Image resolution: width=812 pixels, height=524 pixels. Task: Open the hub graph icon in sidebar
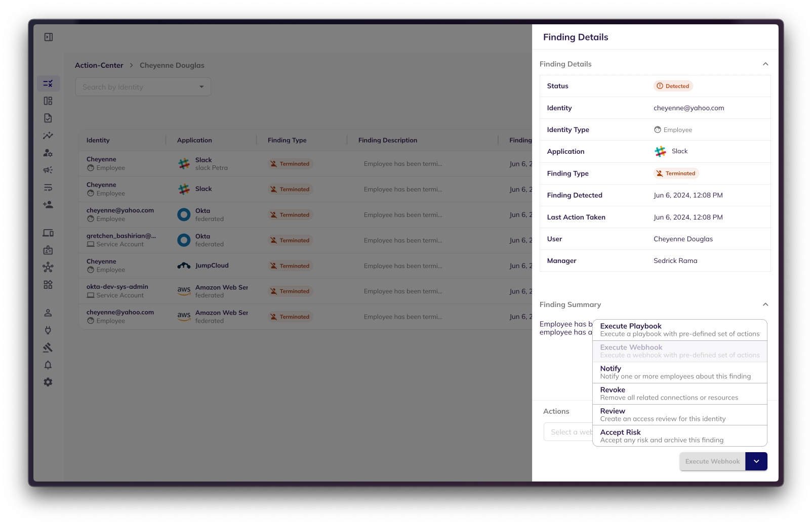point(48,267)
